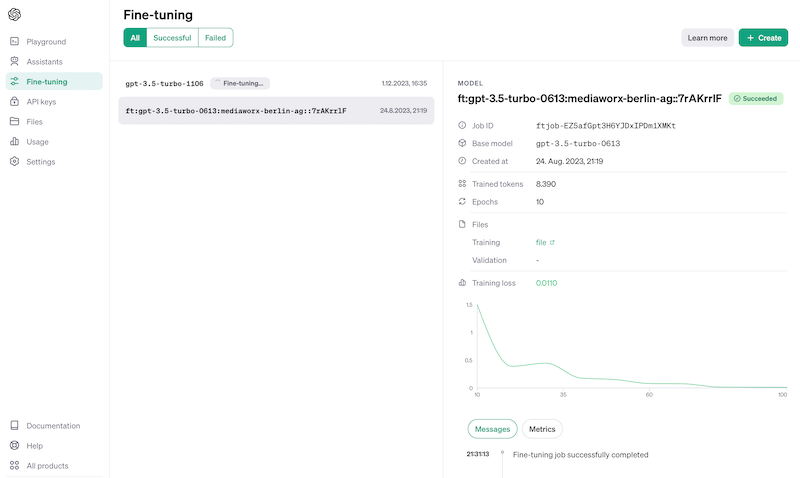800x478 pixels.
Task: Click the Files document icon in details
Action: tap(462, 224)
